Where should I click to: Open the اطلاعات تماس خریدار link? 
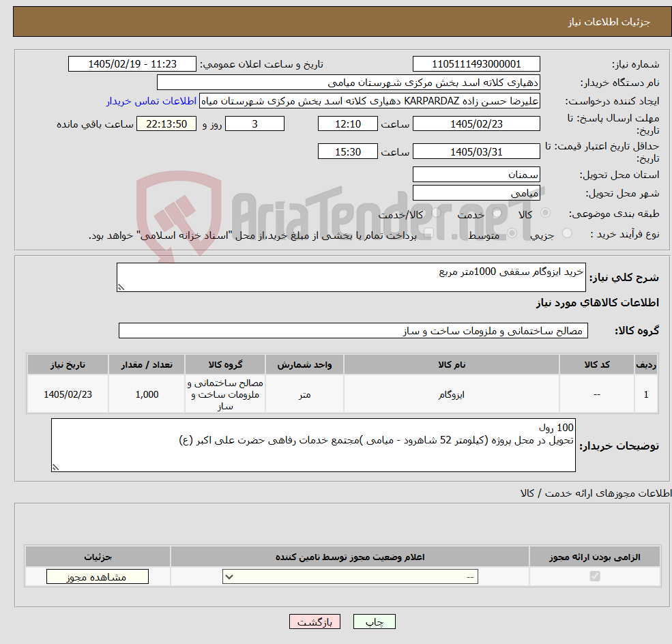151,101
